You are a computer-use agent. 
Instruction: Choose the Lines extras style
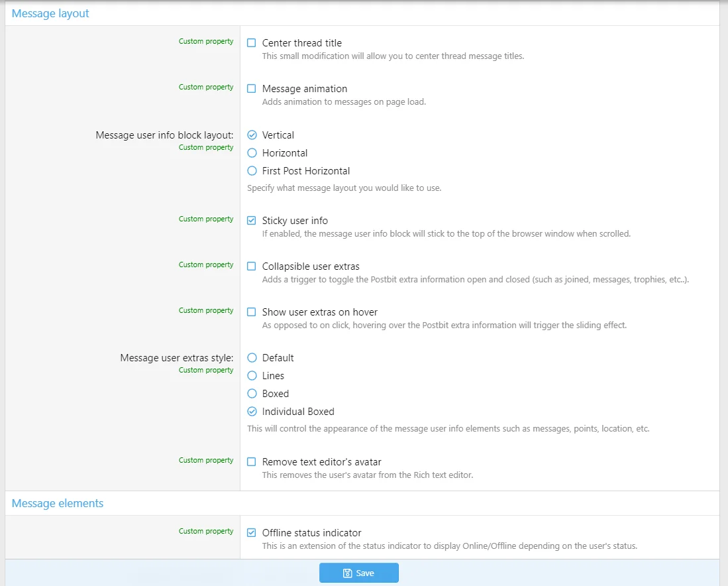pos(252,376)
